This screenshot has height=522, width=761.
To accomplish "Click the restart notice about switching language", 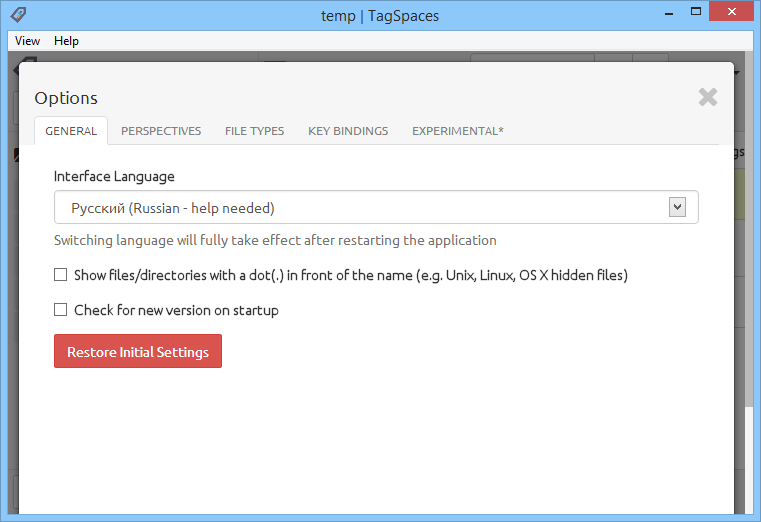I will point(275,240).
